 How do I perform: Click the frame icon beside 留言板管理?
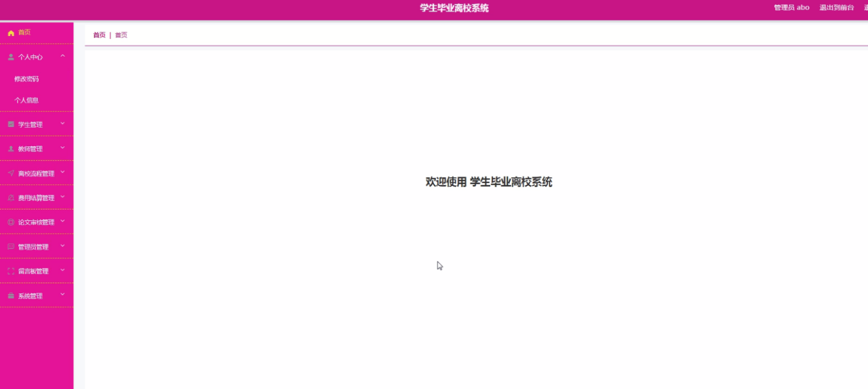[x=11, y=272]
